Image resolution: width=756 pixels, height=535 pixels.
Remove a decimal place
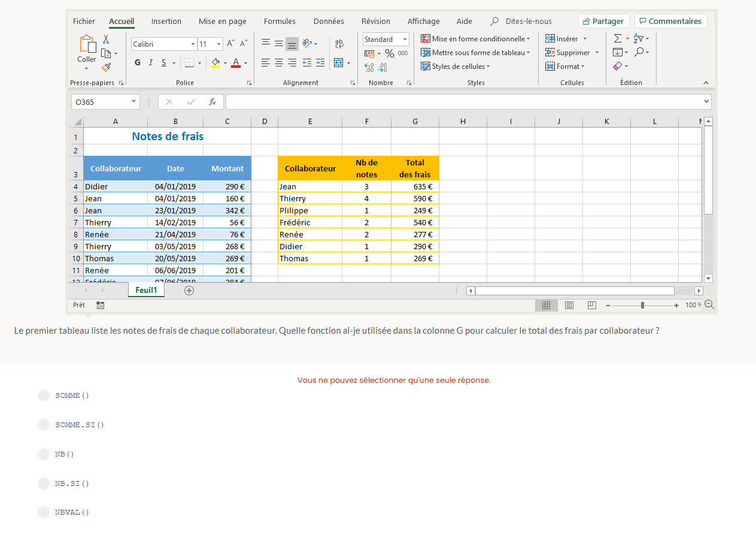coord(382,67)
